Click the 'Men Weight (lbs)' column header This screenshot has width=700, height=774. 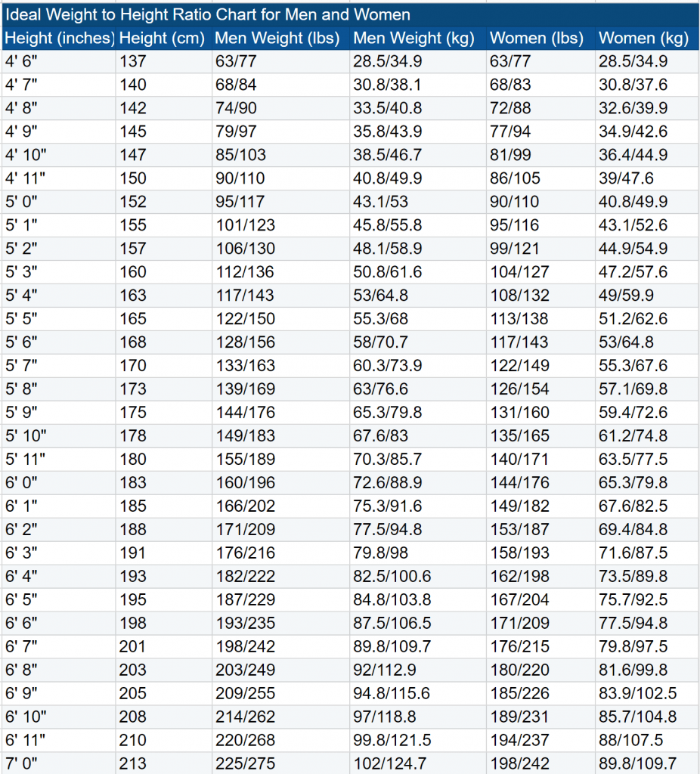coord(280,38)
